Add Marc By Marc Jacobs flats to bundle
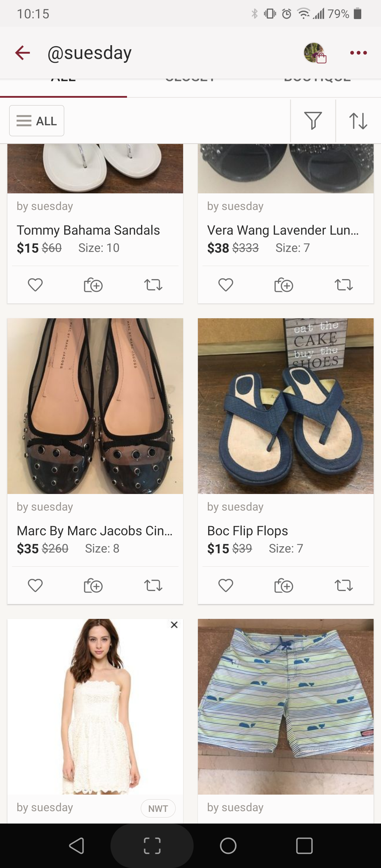This screenshot has width=381, height=868. 93,585
